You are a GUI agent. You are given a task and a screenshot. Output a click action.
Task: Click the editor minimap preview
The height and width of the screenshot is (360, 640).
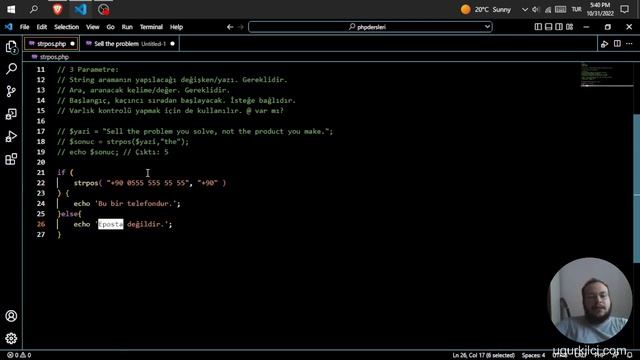(607, 75)
